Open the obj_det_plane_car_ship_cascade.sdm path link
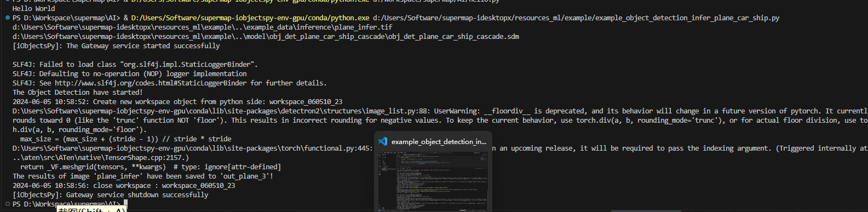 266,37
